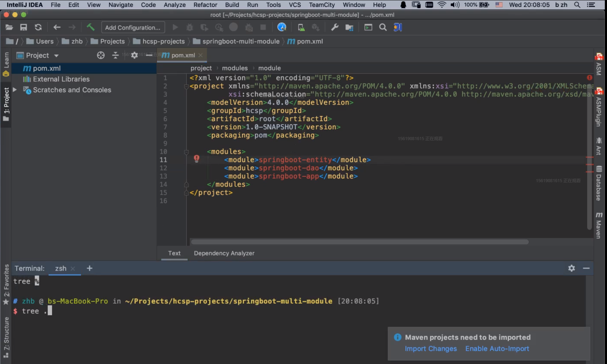
Task: Click the modules XML breadcrumb
Action: point(235,68)
